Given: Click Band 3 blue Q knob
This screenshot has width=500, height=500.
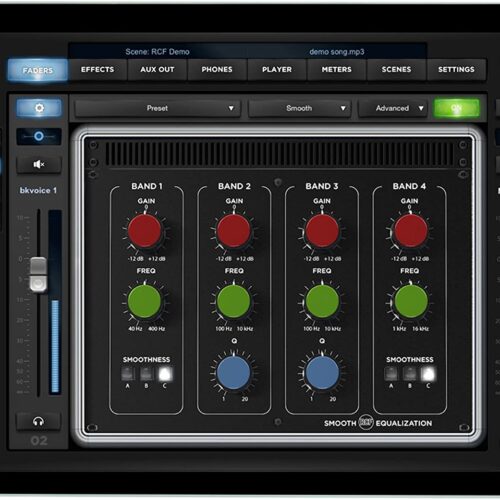Looking at the screenshot, I should (322, 373).
